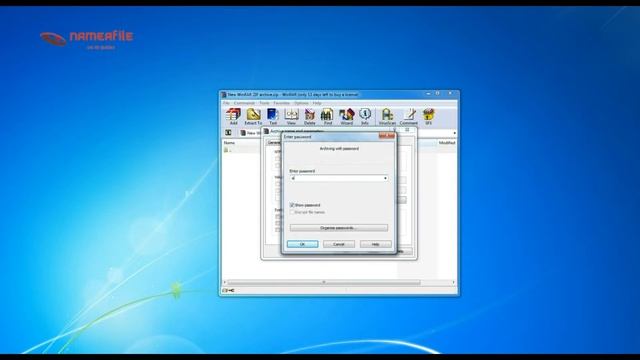Open the File menu in WinRAR
This screenshot has height=360, width=640.
coord(226,103)
